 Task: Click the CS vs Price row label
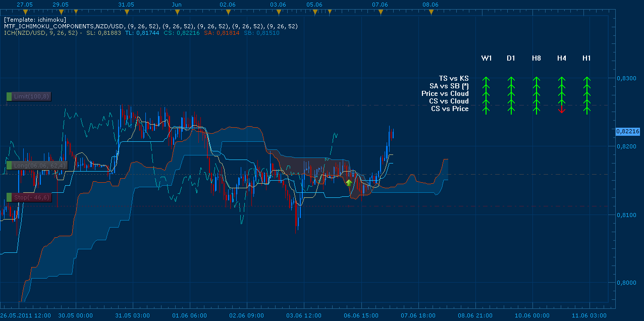pyautogui.click(x=450, y=109)
